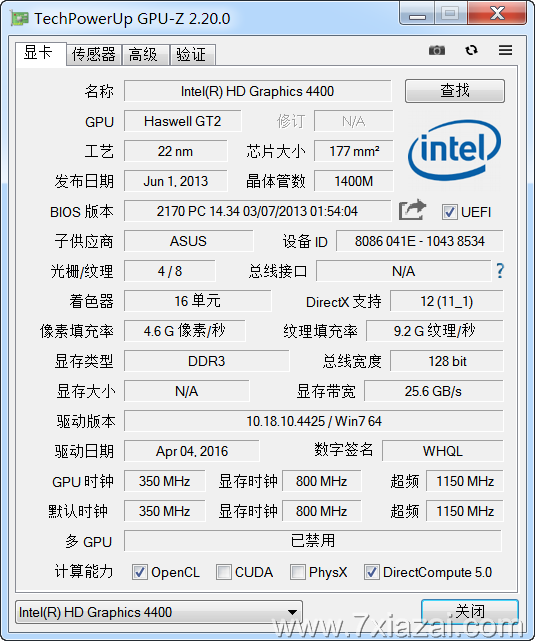Toggle the CUDA checkbox
Image resolution: width=535 pixels, height=641 pixels.
coord(224,572)
